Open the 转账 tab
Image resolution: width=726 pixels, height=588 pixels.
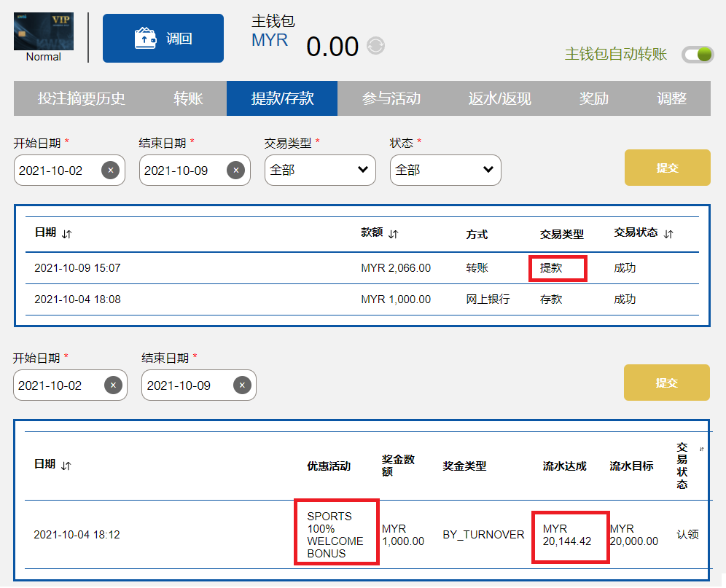(x=188, y=98)
